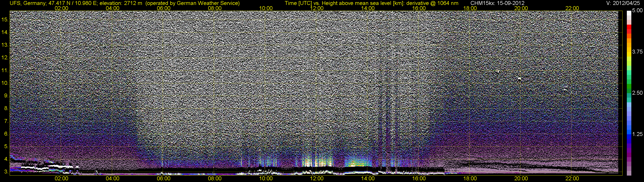The image size is (644, 182).
Task: Click the height axis label 7 km
Action: coord(6,121)
